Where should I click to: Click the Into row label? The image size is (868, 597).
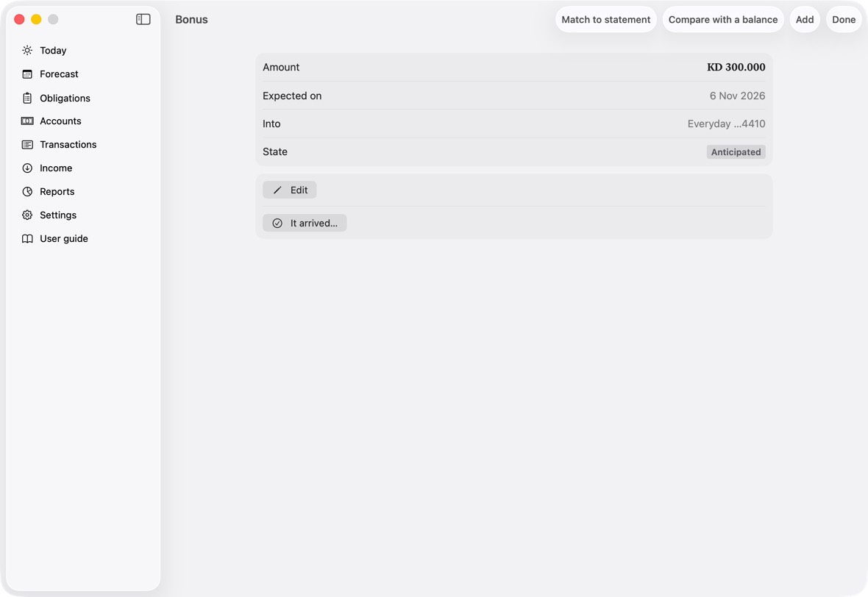click(x=271, y=124)
